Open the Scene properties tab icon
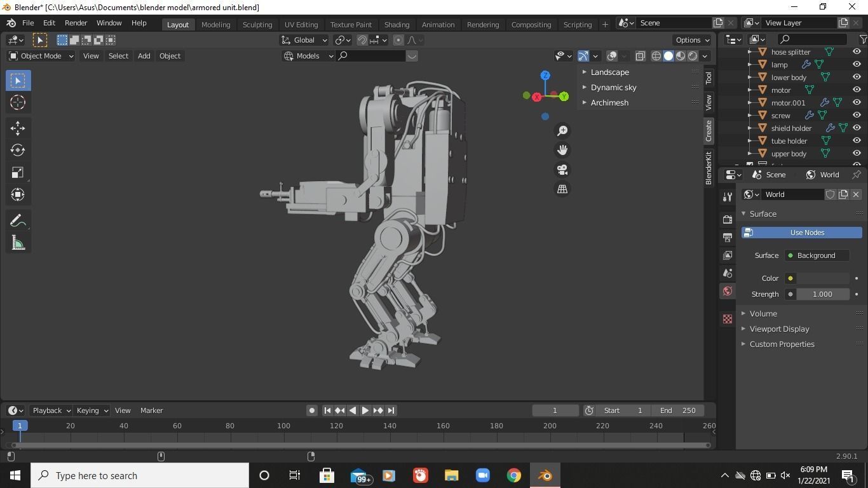 tap(728, 273)
